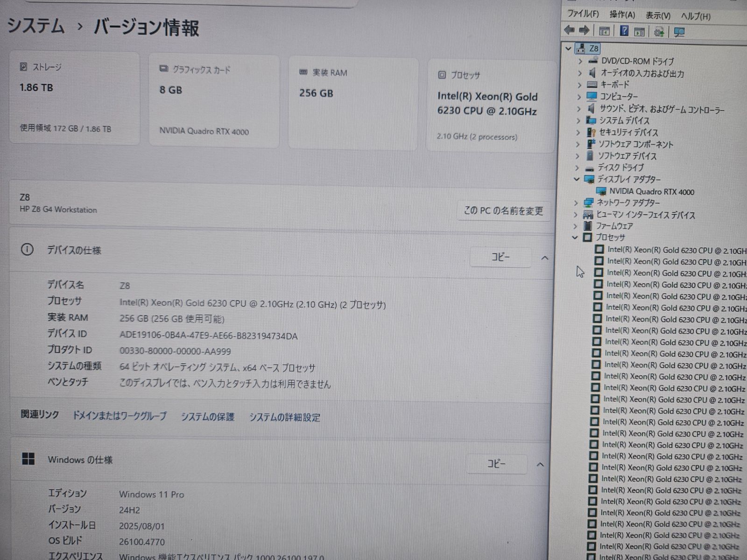Click the ディスク ドライブ icon
Screen dimensions: 747x560
point(590,168)
